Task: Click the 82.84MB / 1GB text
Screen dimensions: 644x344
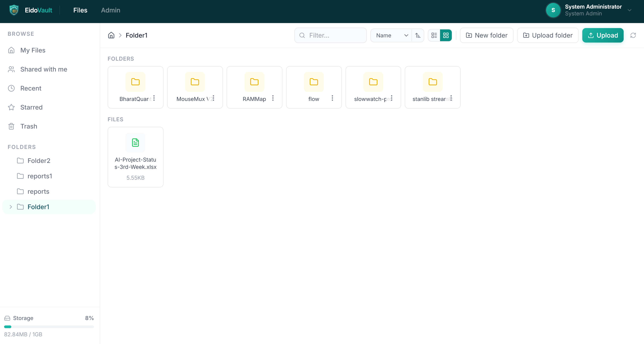Action: coord(23,334)
